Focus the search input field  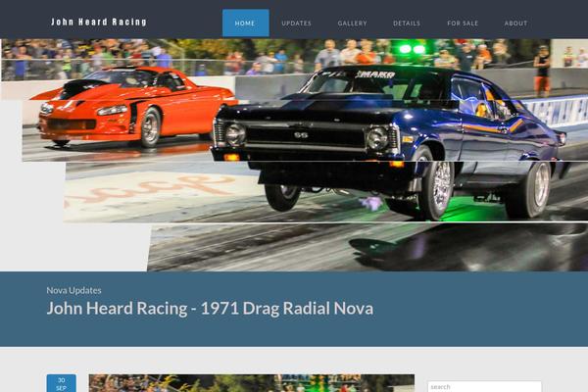tap(484, 386)
